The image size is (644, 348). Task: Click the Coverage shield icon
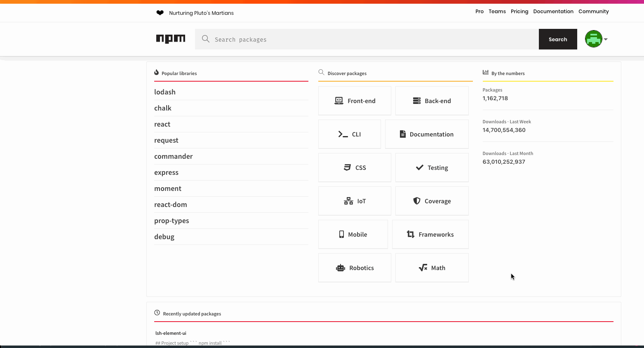(417, 201)
